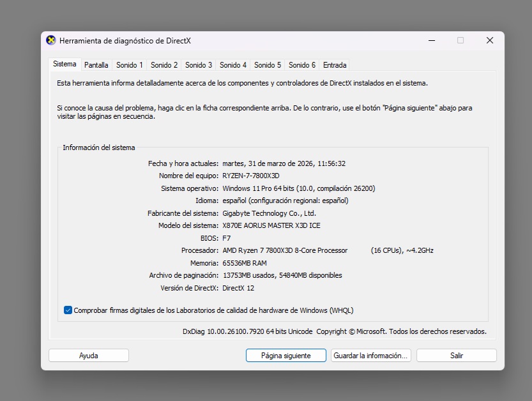Open the Sonido 1 tab
The width and height of the screenshot is (532, 401).
click(129, 64)
